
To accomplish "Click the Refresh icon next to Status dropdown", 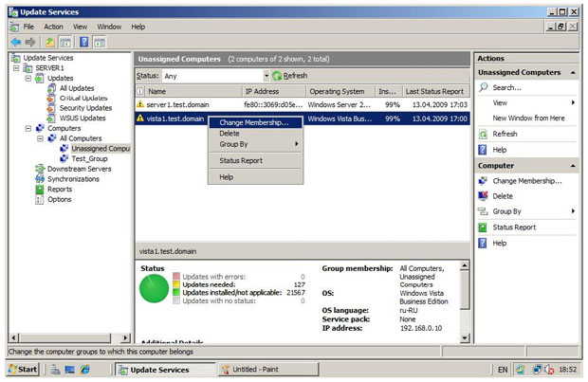I will pos(277,76).
